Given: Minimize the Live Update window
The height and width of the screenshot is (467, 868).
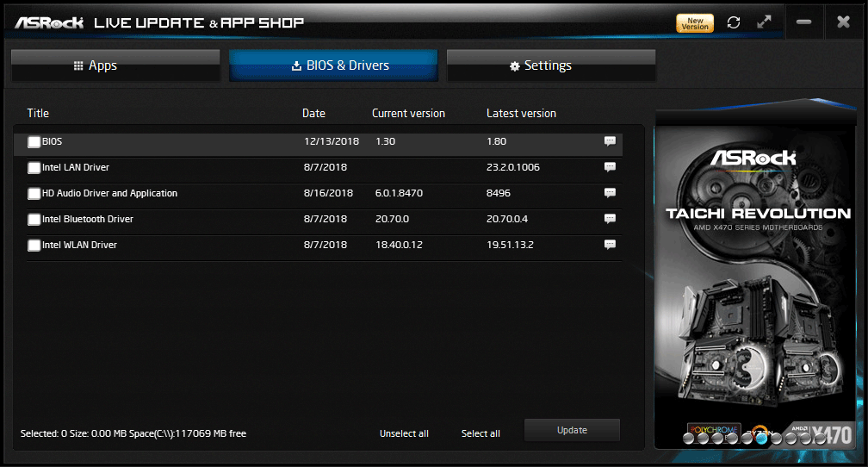Looking at the screenshot, I should click(803, 22).
